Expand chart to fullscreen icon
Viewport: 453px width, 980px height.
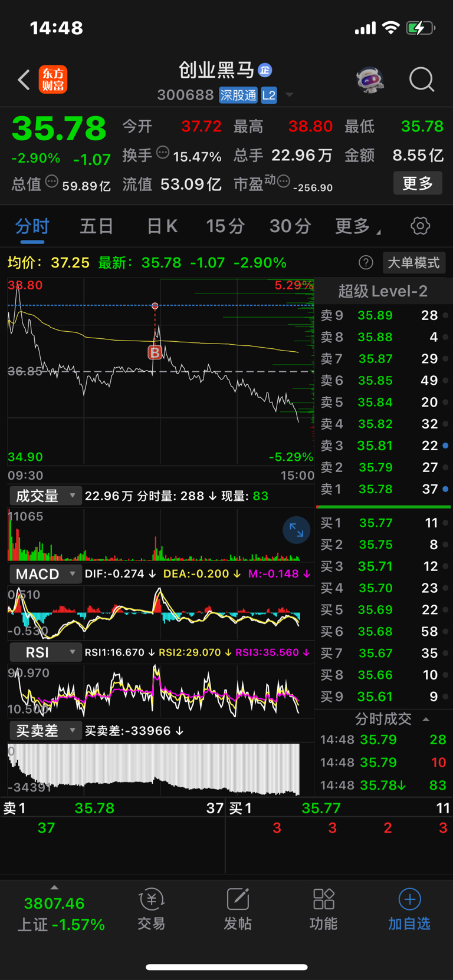click(296, 531)
